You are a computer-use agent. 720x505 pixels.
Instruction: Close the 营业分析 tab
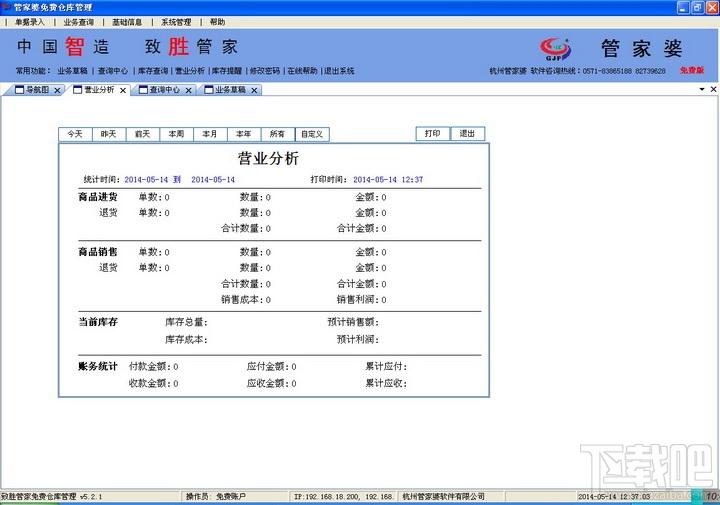123,90
